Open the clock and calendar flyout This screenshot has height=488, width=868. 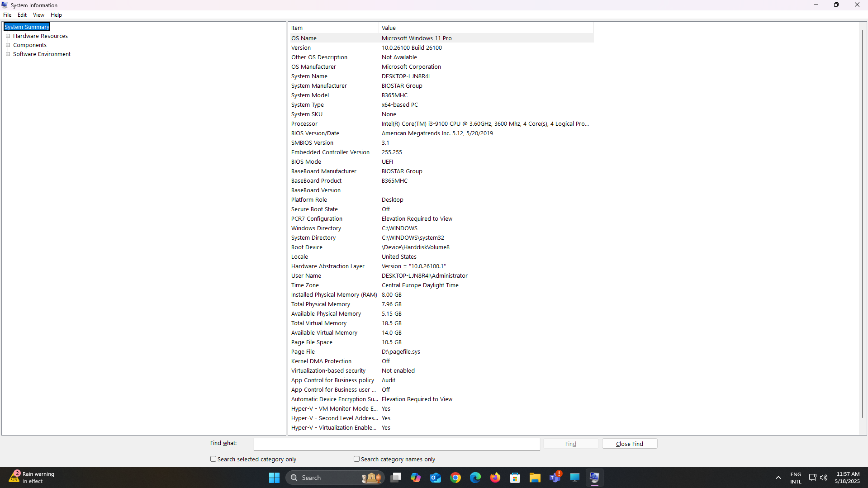point(847,478)
